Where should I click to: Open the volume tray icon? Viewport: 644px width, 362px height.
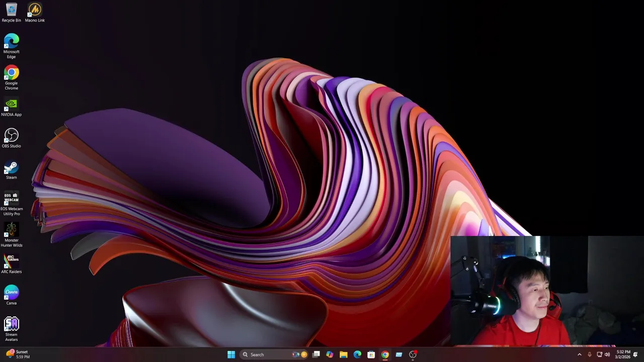pos(607,354)
